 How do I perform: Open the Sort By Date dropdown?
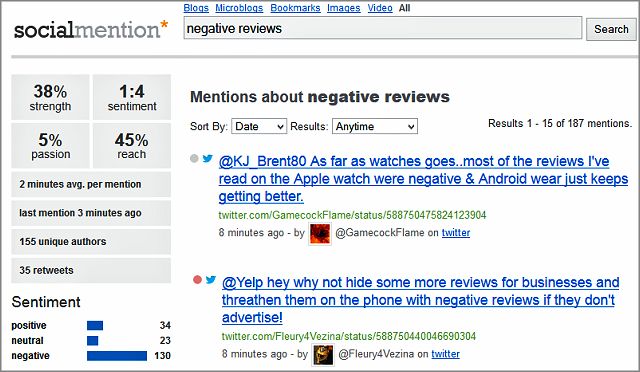[259, 126]
